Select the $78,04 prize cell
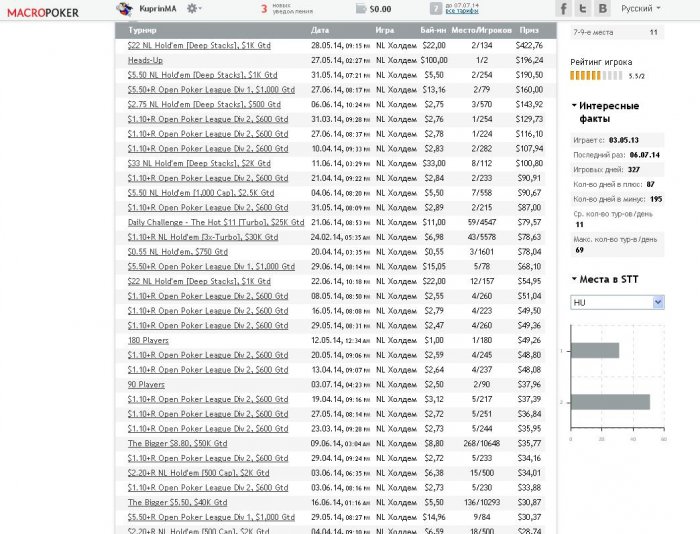This screenshot has width=700, height=534. click(x=529, y=252)
